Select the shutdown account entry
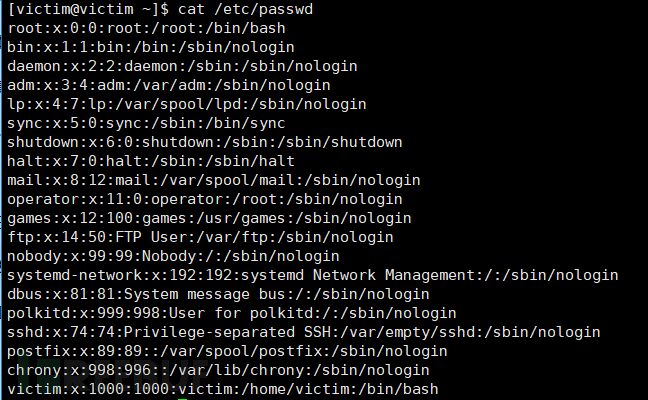This screenshot has width=648, height=400. (205, 142)
